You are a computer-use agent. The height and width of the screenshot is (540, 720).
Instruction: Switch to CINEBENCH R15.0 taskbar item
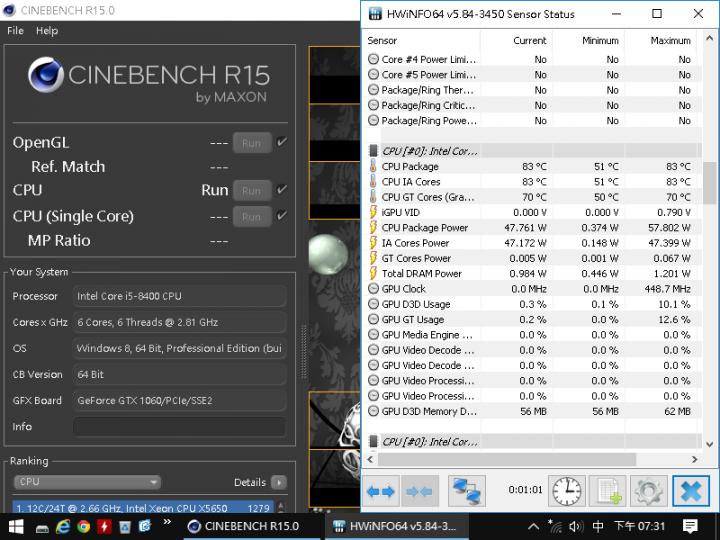[252, 526]
